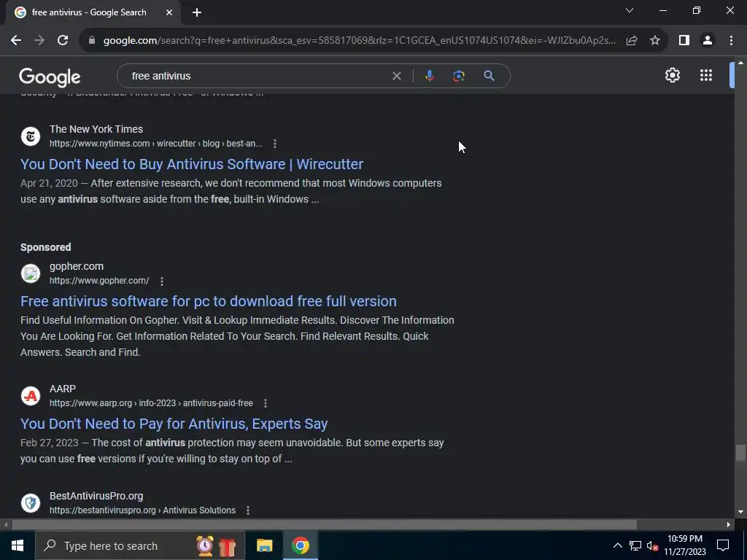Screen dimensions: 747x560
Task: Share this page using the share icon
Action: [632, 41]
